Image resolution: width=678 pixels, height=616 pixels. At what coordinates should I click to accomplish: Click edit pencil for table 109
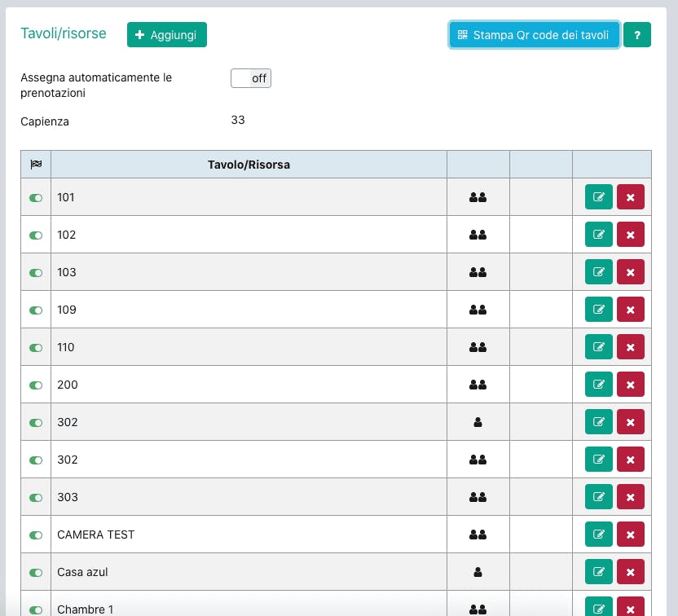[x=598, y=309]
